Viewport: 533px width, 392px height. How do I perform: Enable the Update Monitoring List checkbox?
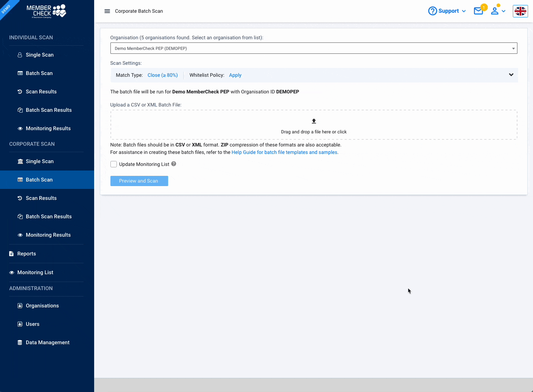pyautogui.click(x=114, y=164)
